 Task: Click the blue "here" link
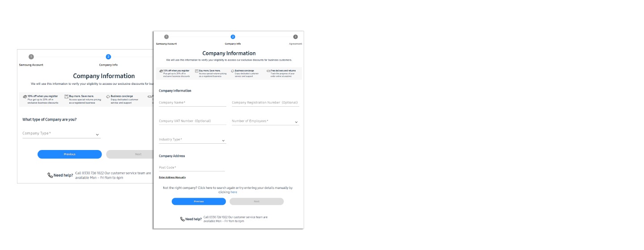click(x=234, y=192)
